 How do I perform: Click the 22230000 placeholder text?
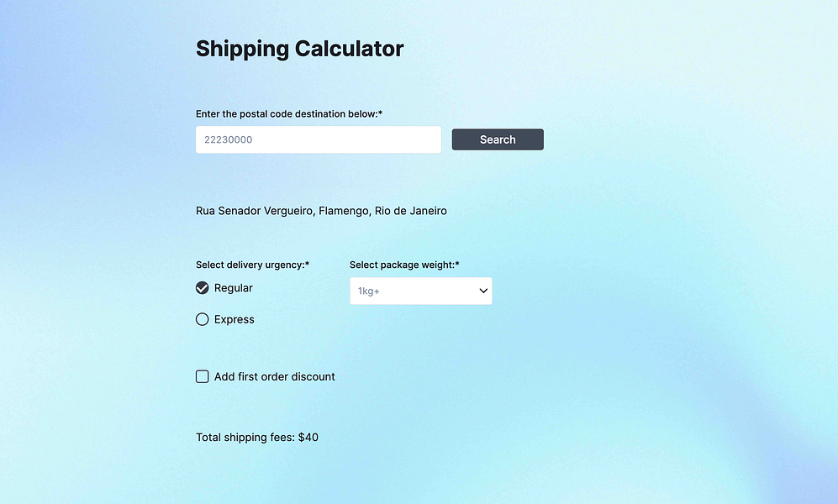click(229, 139)
